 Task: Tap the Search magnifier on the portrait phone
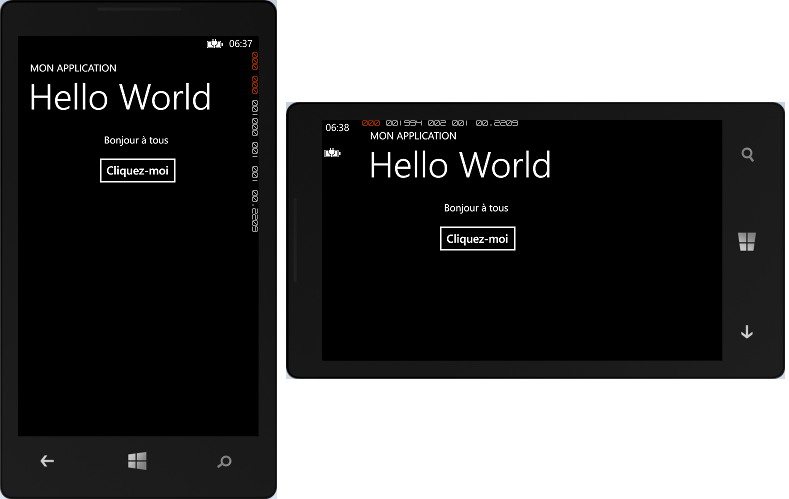pyautogui.click(x=224, y=461)
